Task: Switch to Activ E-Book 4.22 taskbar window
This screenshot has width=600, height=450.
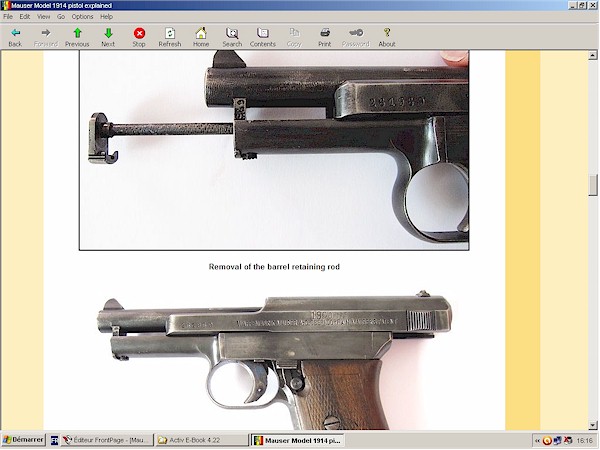Action: [202, 440]
